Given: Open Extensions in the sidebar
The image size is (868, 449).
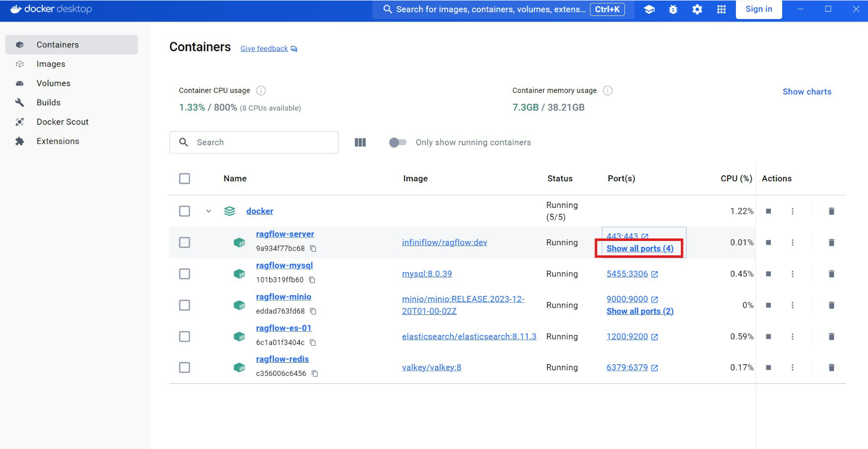Looking at the screenshot, I should [x=71, y=141].
